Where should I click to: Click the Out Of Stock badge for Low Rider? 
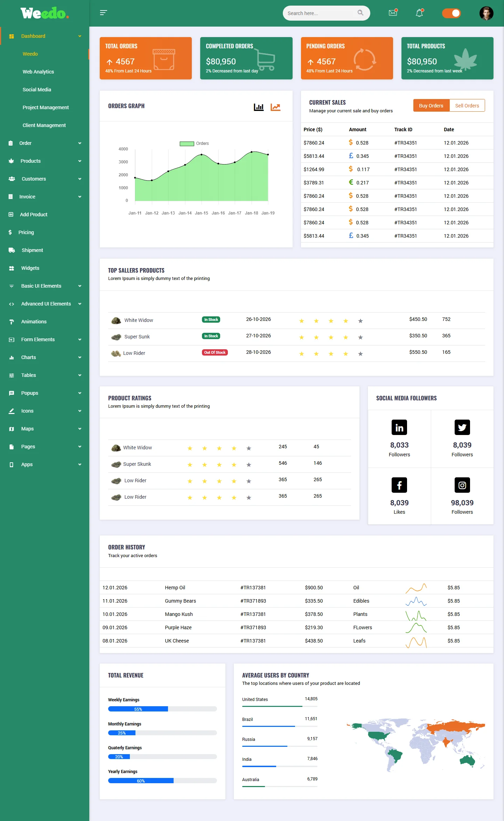(215, 352)
